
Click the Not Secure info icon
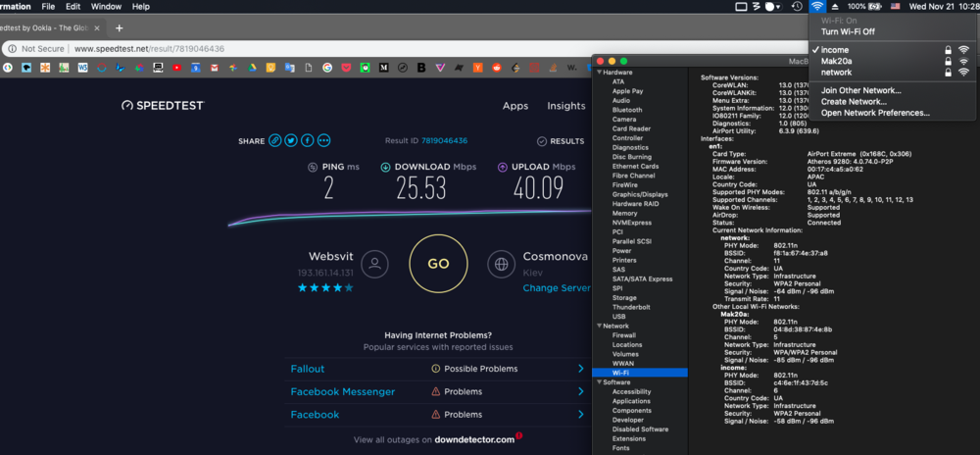(13, 49)
